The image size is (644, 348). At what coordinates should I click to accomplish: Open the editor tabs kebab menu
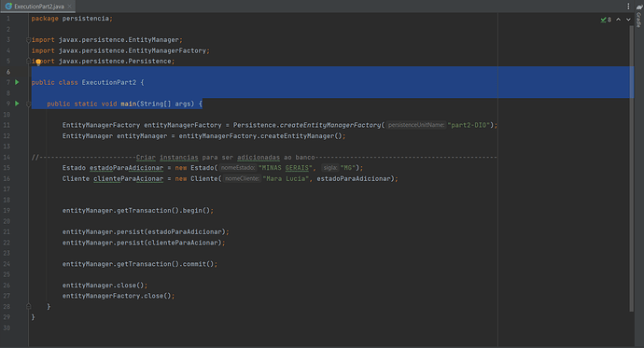628,7
